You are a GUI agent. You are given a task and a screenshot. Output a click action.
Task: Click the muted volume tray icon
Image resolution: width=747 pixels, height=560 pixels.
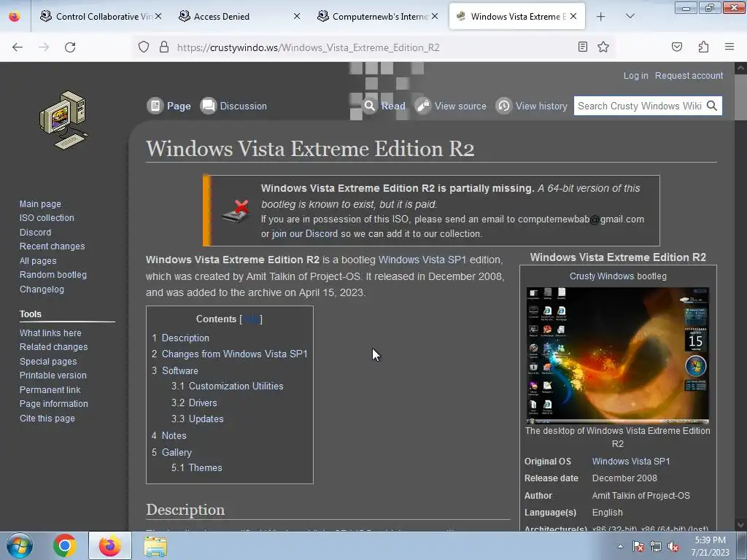click(673, 547)
